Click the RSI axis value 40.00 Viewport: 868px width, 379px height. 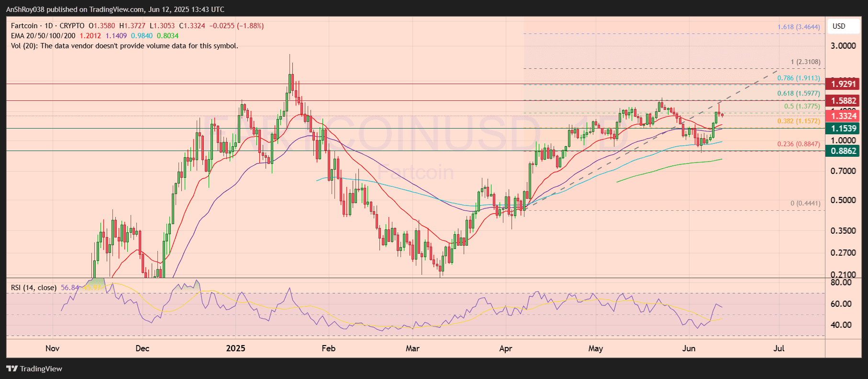click(841, 325)
